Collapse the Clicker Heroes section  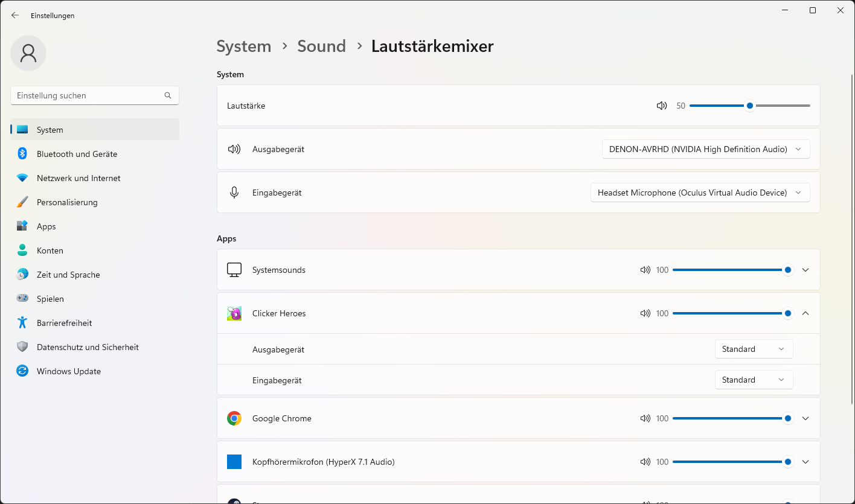pyautogui.click(x=805, y=313)
